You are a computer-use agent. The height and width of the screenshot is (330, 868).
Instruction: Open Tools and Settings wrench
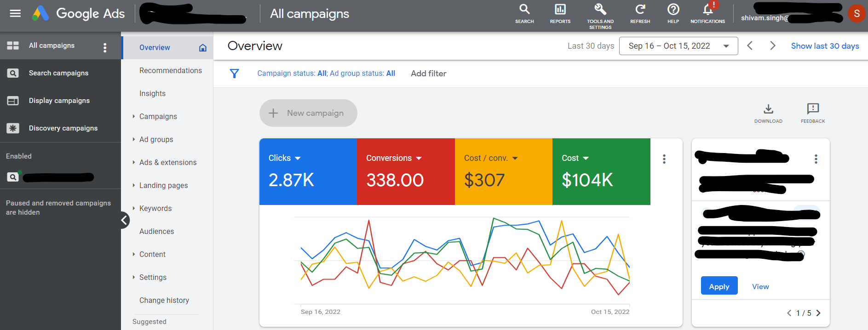coord(600,16)
